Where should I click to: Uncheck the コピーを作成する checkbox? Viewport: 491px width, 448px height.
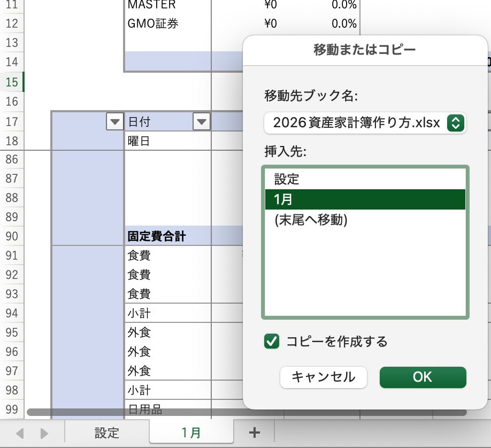tap(272, 341)
